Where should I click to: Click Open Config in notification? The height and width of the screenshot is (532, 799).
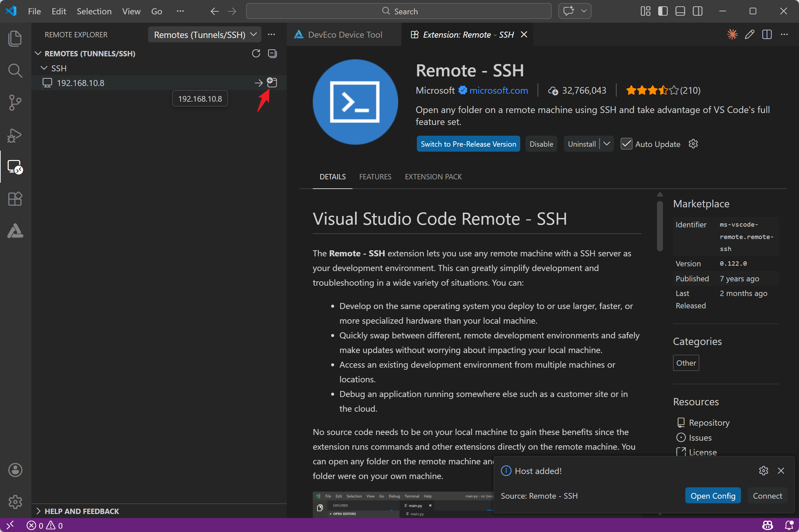(x=713, y=496)
